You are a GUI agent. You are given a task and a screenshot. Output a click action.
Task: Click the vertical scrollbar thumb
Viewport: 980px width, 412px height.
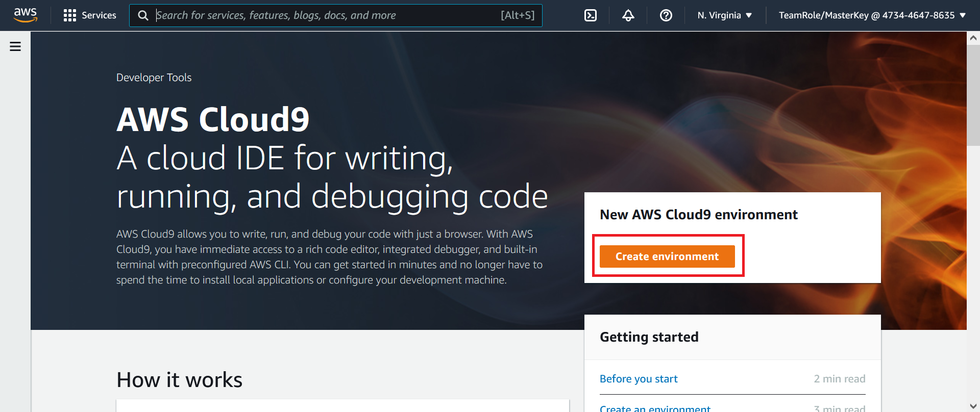(973, 95)
